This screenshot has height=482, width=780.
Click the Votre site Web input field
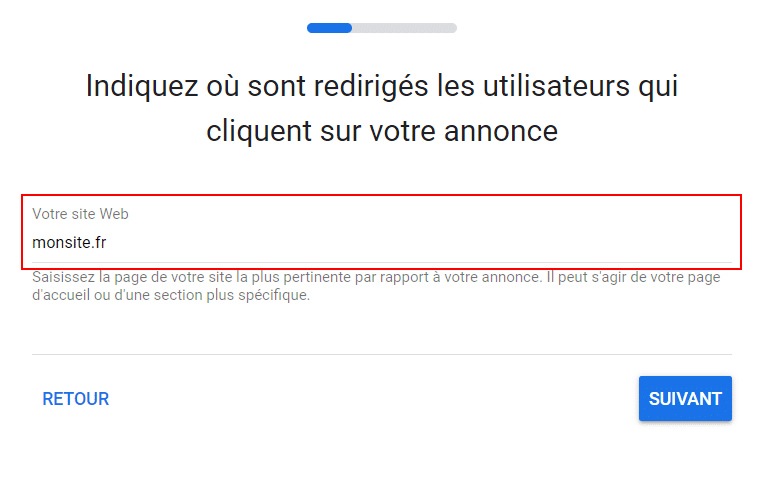click(x=381, y=241)
